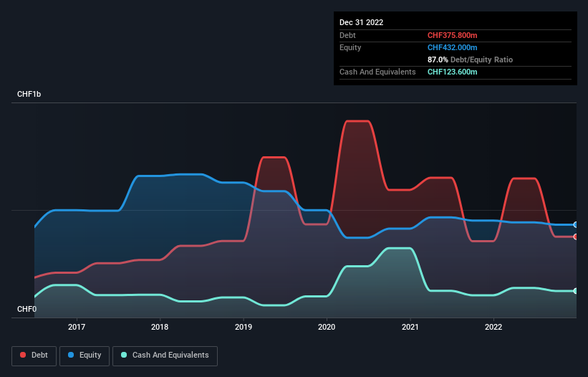Click the 2017 x-axis label

(x=77, y=327)
